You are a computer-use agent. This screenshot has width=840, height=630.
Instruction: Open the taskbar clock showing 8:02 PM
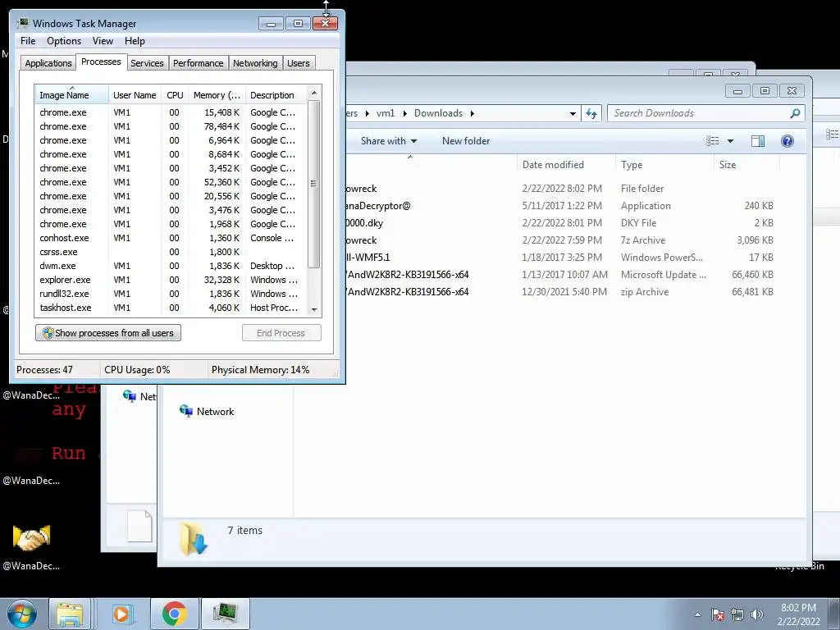tap(798, 614)
